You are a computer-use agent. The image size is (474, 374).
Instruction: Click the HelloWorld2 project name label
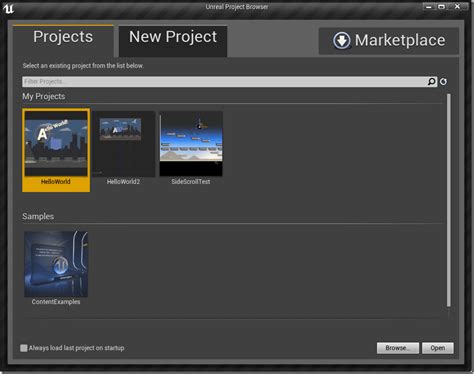(x=123, y=182)
